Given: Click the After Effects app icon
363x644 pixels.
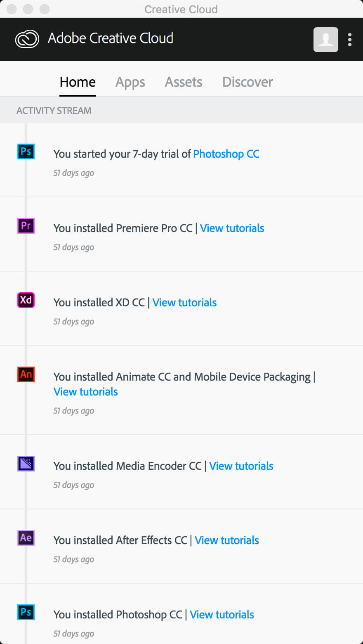Looking at the screenshot, I should [x=26, y=538].
